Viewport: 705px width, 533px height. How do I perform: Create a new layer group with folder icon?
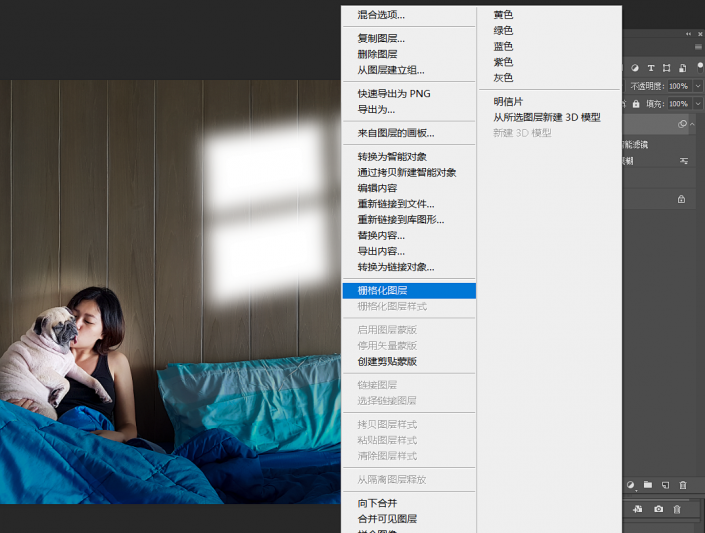coord(647,485)
